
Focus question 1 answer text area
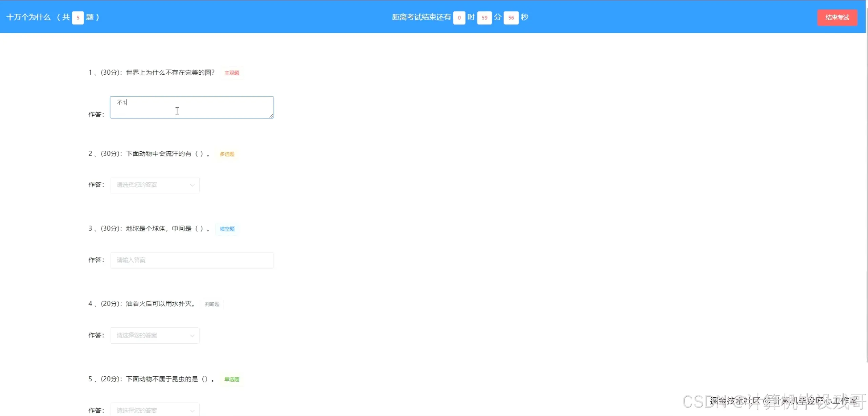click(x=192, y=107)
